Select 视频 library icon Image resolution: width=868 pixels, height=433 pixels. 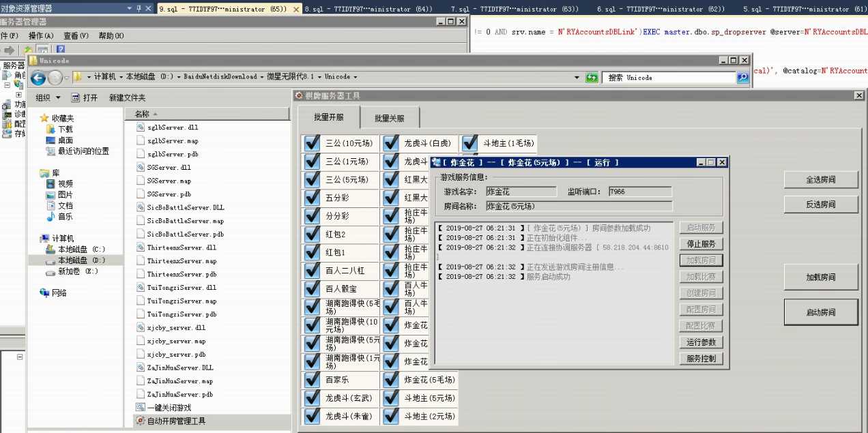pyautogui.click(x=50, y=184)
